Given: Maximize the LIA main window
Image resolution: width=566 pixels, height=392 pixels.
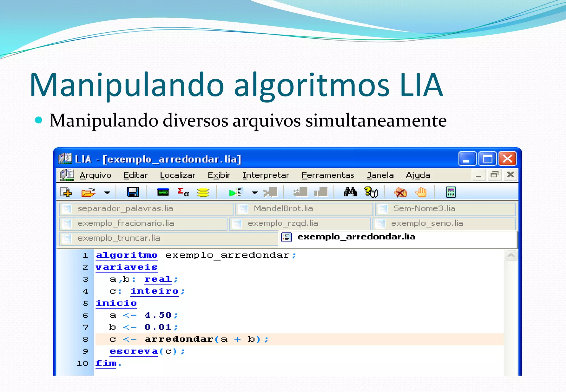Looking at the screenshot, I should pyautogui.click(x=487, y=159).
